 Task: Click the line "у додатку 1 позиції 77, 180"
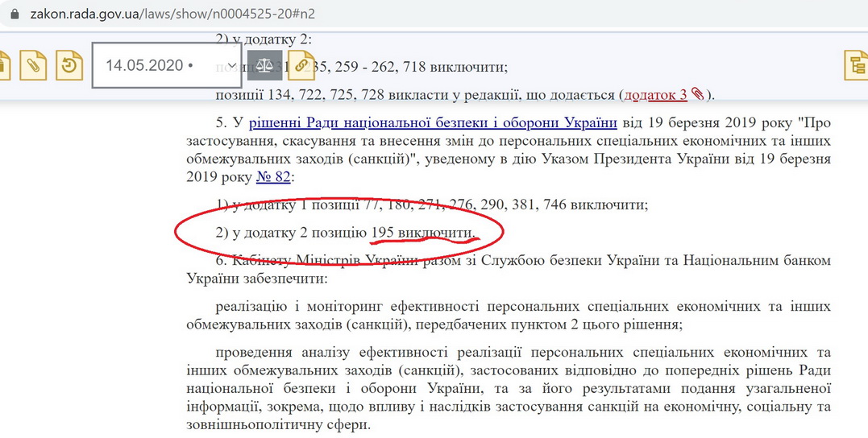[432, 205]
